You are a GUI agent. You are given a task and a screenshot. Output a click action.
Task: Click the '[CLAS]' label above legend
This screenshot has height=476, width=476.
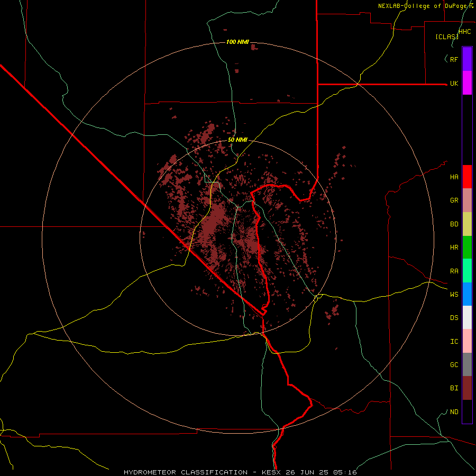(x=447, y=36)
